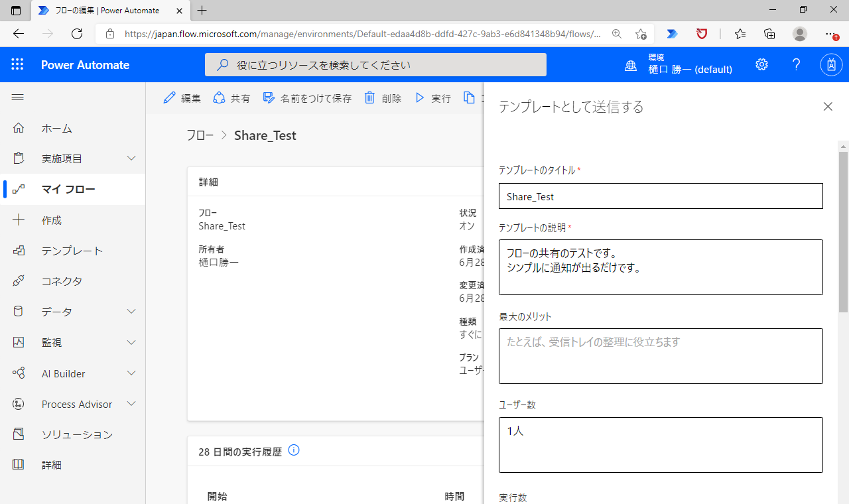Expand the データ submenu chevron
This screenshot has width=849, height=504.
click(x=131, y=312)
